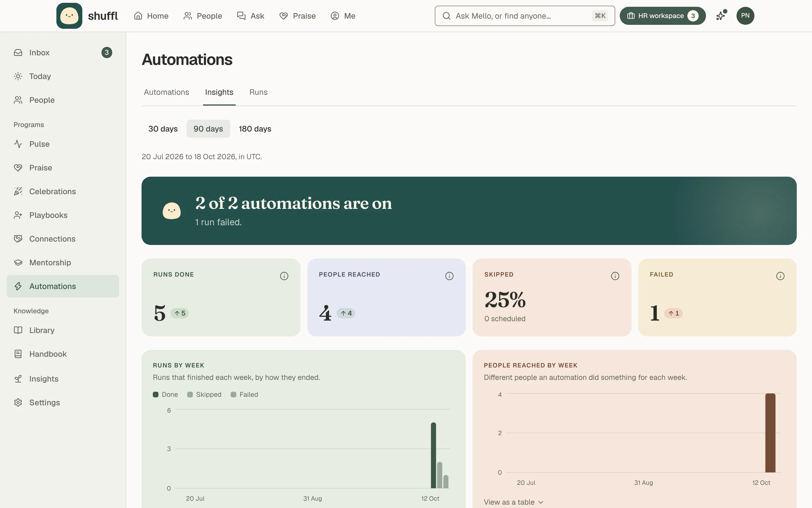This screenshot has width=812, height=508.
Task: Open the Library page
Action: [x=63, y=330]
